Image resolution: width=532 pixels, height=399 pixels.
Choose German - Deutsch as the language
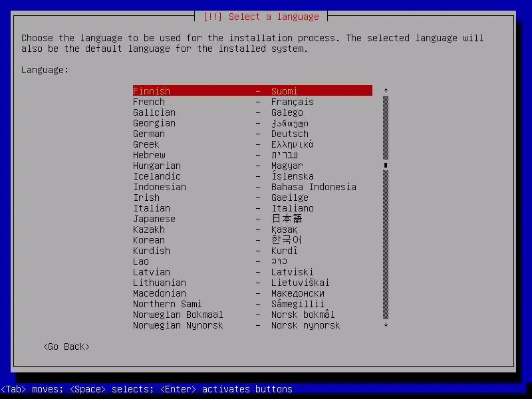tap(253, 134)
